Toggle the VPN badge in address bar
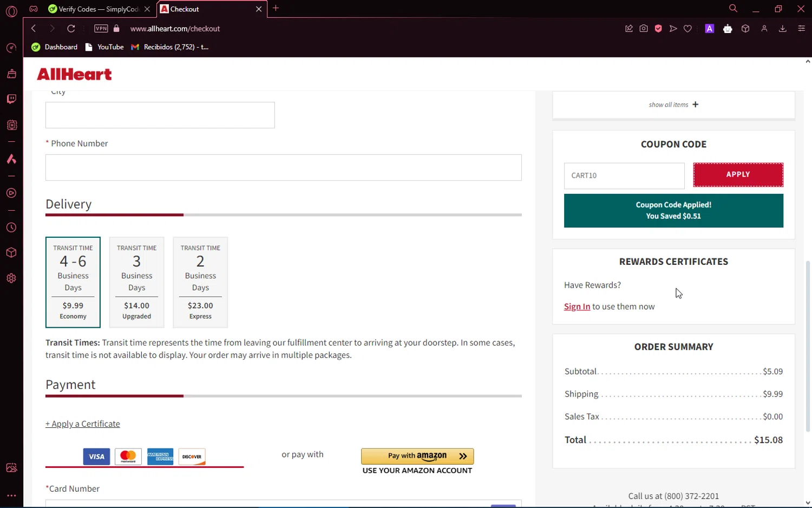 (x=101, y=28)
